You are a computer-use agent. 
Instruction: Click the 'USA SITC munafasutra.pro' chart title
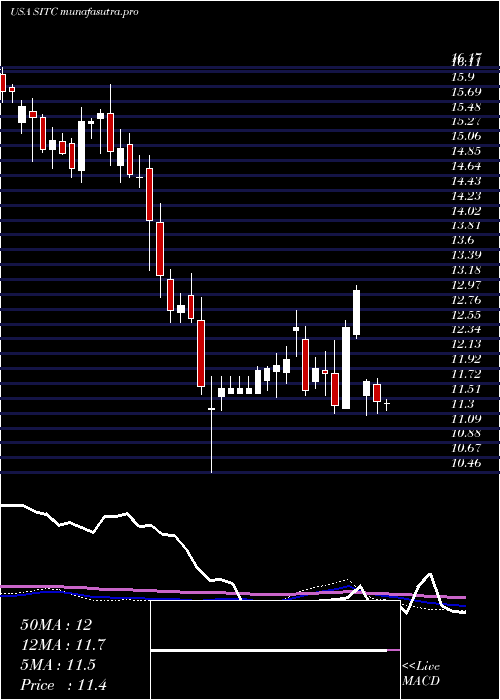tap(74, 12)
